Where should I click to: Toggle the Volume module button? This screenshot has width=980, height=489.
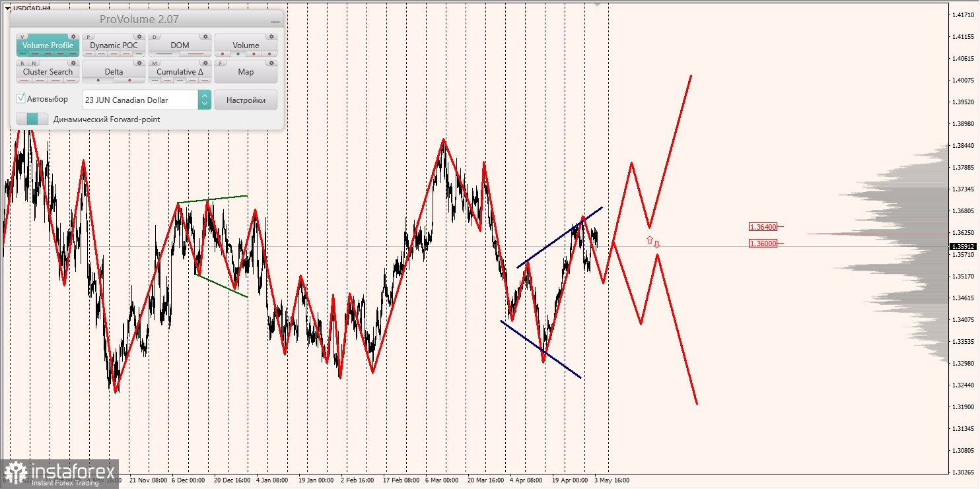[246, 45]
